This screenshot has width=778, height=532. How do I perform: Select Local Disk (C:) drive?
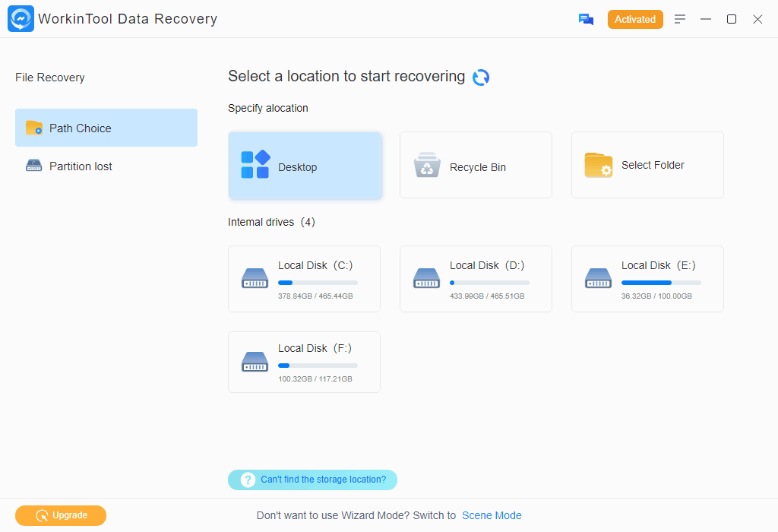click(304, 279)
